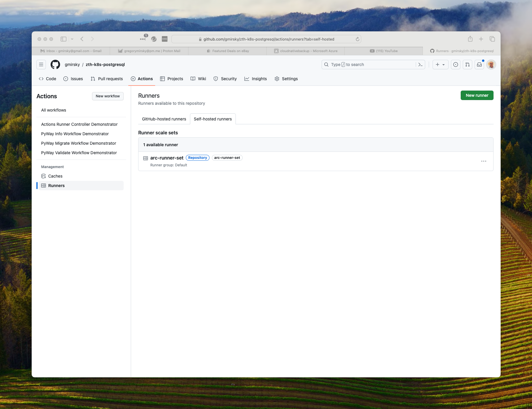Go to the Pull requests repository tab
The height and width of the screenshot is (409, 532).
coord(107,79)
